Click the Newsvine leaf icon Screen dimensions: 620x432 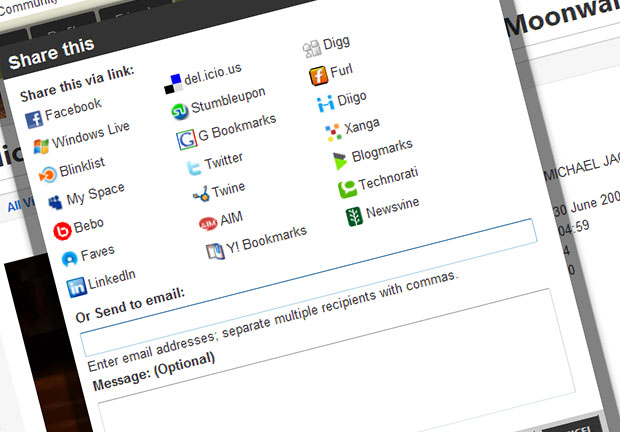(x=354, y=217)
